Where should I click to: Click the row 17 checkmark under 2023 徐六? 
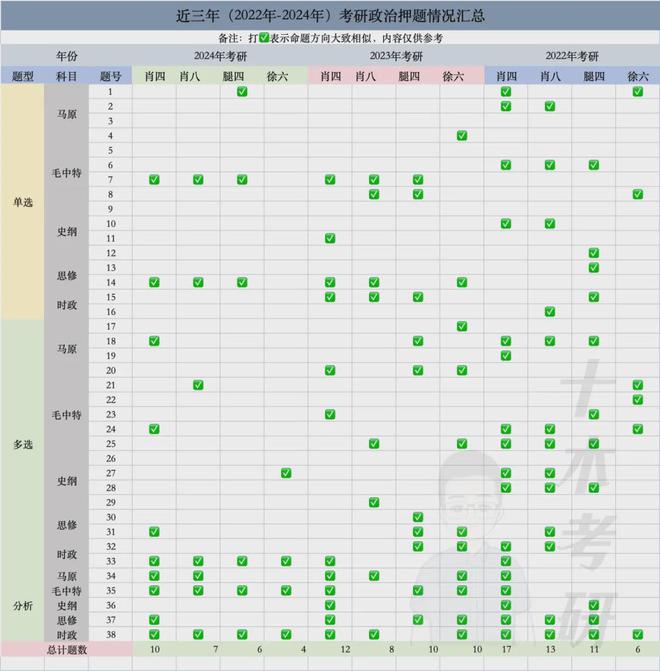(461, 326)
